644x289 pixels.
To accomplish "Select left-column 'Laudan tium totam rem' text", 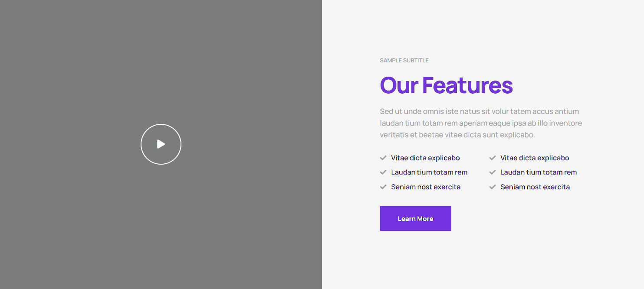I will [429, 172].
